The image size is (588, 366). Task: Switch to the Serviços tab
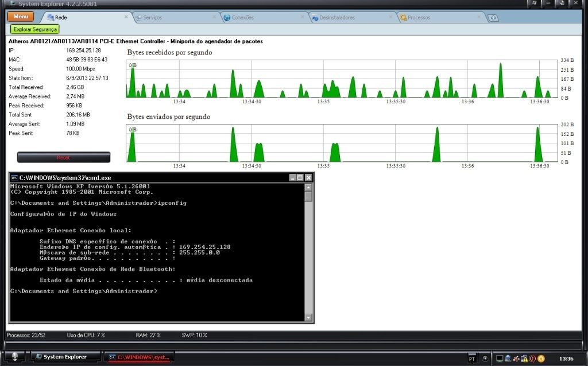(176, 17)
